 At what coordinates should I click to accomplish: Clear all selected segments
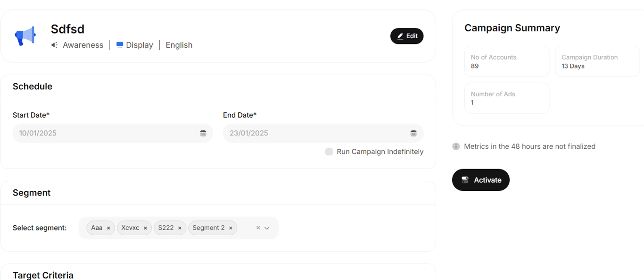258,228
